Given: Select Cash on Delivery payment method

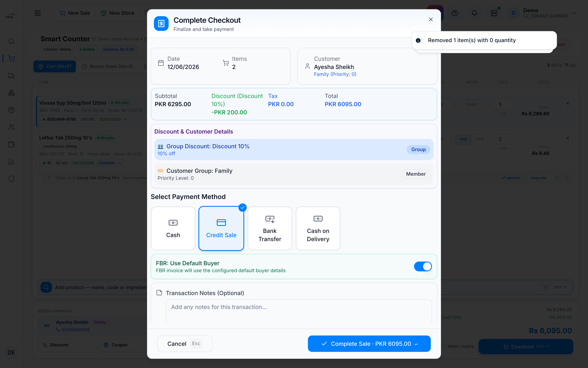Looking at the screenshot, I should click(x=318, y=228).
